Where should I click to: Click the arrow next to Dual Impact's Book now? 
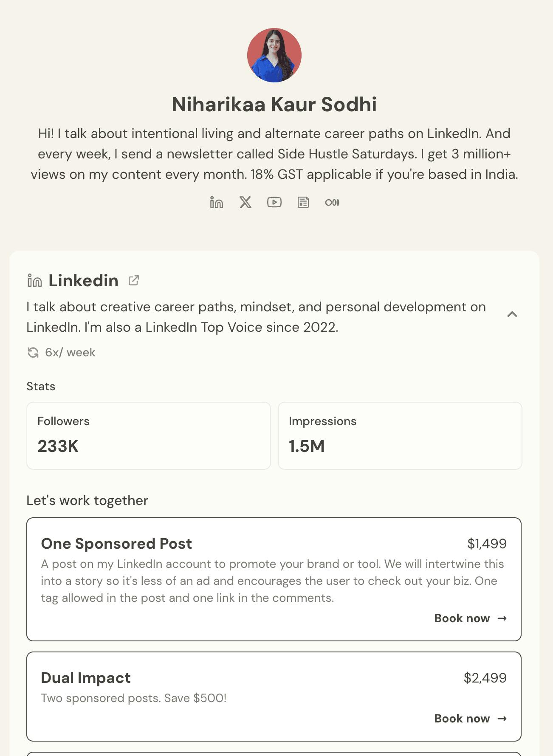click(x=502, y=719)
